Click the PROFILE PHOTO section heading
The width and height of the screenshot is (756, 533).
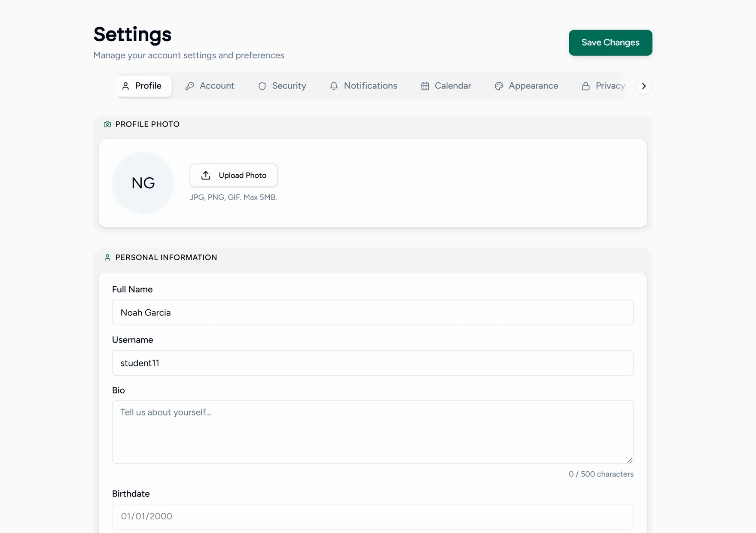tap(147, 124)
